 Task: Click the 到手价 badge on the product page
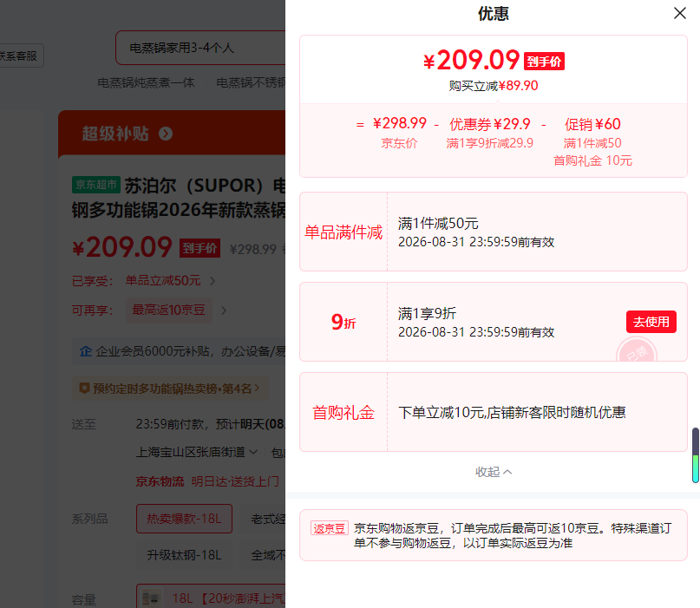200,248
